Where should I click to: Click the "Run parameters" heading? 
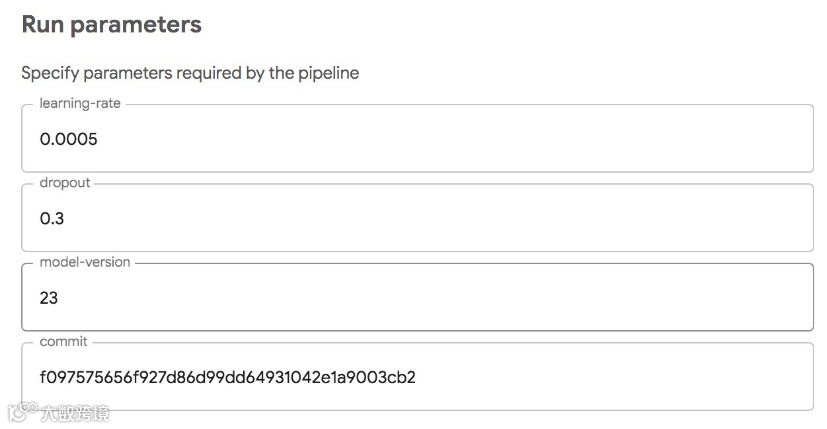[111, 25]
